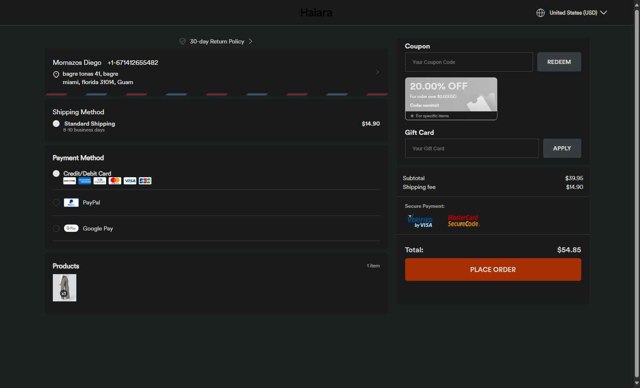
Task: Click the $14.90 Standard Shipping price
Action: (371, 124)
